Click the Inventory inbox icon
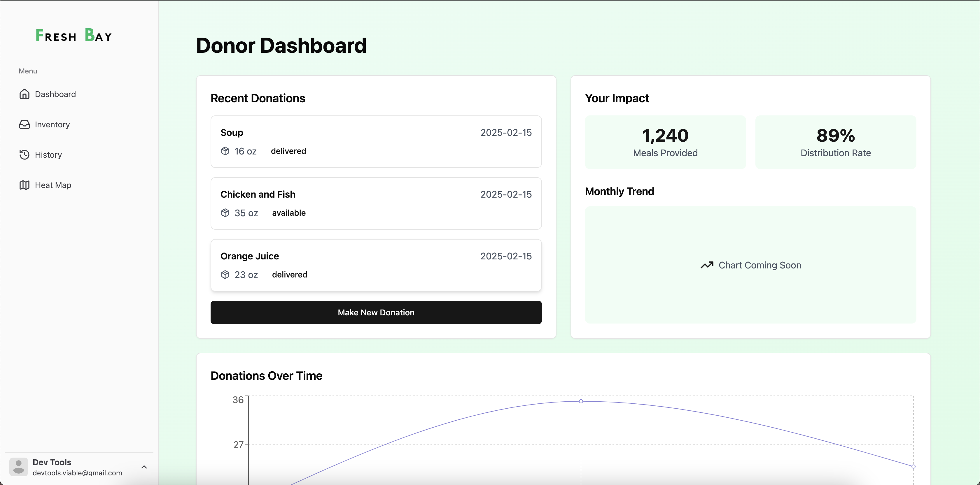Image resolution: width=980 pixels, height=485 pixels. click(x=24, y=124)
